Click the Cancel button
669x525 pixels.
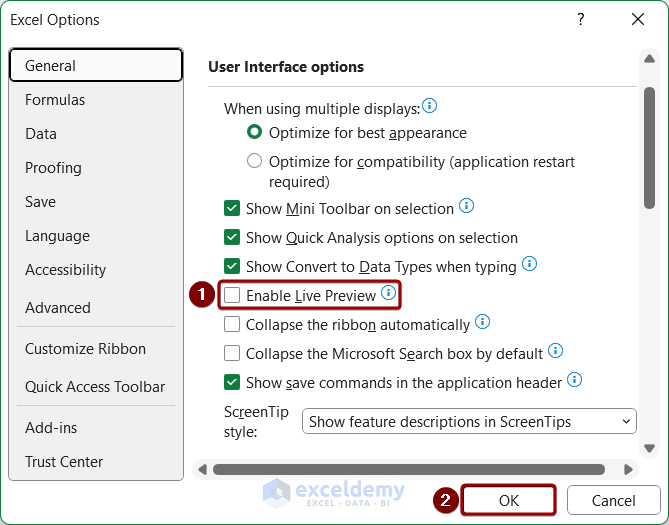614,500
